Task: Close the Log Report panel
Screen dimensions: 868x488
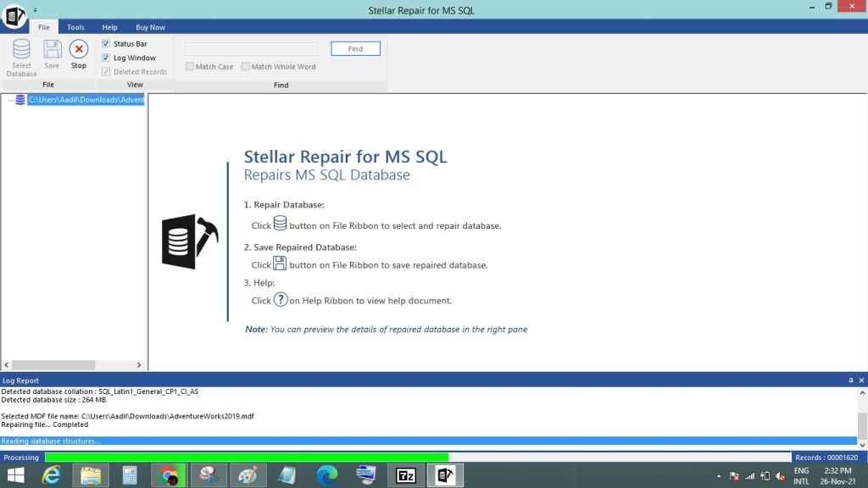Action: [x=861, y=380]
